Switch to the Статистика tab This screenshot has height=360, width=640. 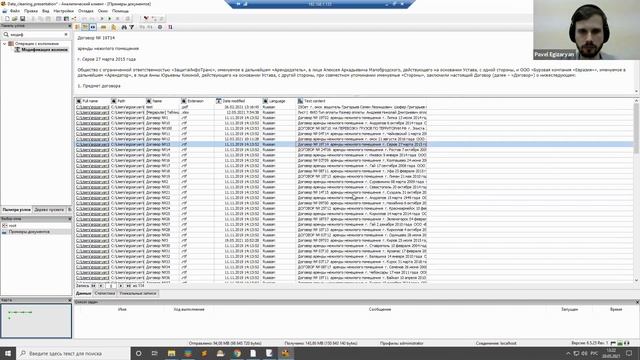pyautogui.click(x=104, y=293)
